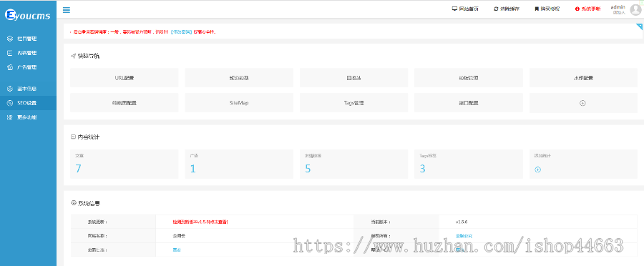Open the 水印配置 shortcut
Viewport: 644px width, 266px height.
583,77
